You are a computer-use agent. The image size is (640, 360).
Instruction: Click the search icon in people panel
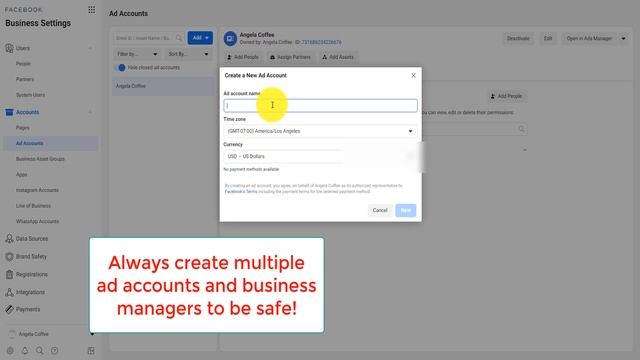(521, 129)
